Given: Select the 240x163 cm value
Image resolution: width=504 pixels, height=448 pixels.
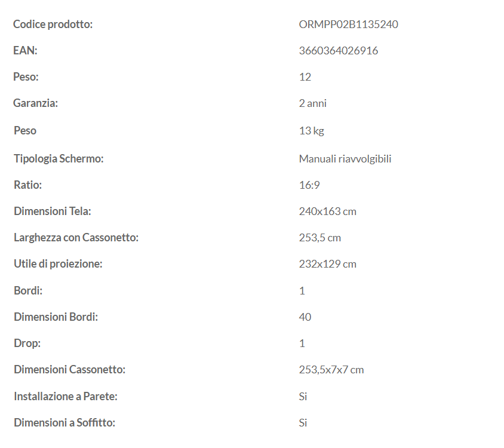Looking at the screenshot, I should coord(327,211).
